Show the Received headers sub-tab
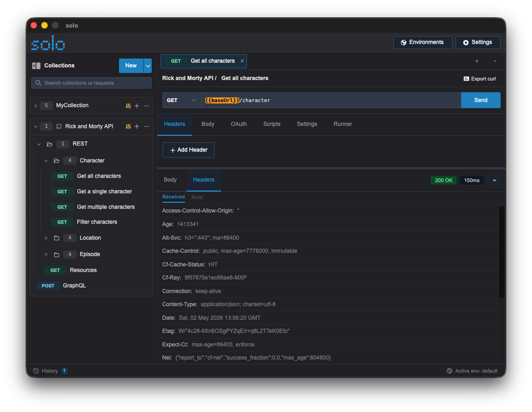The height and width of the screenshot is (412, 532). coord(173,197)
